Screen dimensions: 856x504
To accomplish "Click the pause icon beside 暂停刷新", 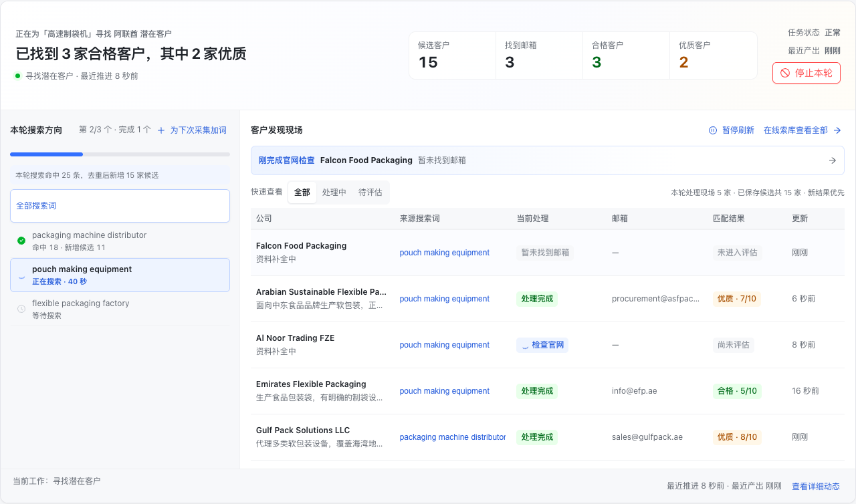I will coord(713,130).
